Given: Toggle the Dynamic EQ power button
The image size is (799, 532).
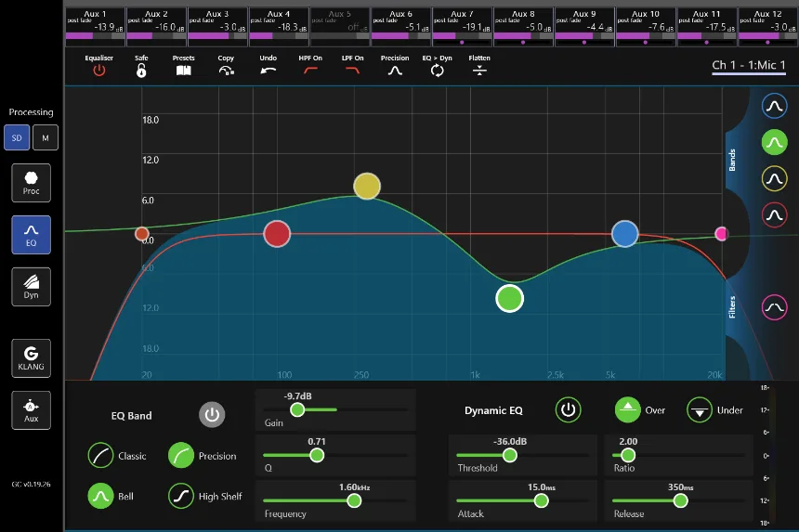Looking at the screenshot, I should point(569,409).
